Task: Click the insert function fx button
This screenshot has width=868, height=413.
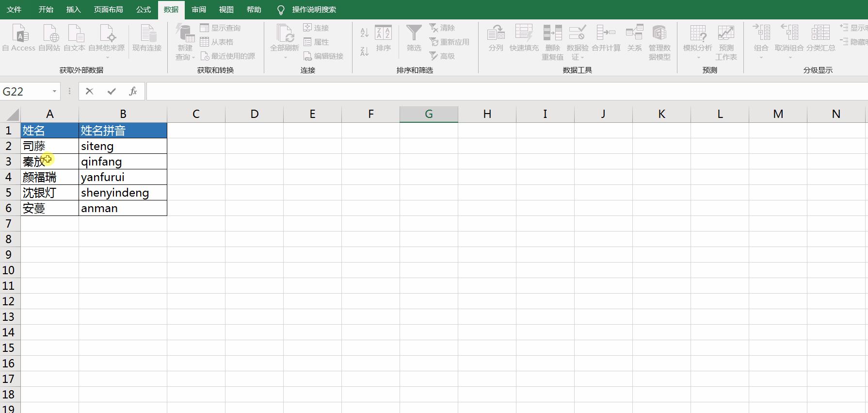Action: click(133, 91)
